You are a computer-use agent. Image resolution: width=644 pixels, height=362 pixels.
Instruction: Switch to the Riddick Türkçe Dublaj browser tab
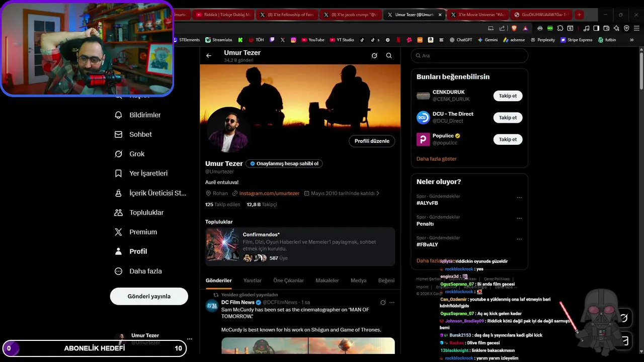pos(223,15)
